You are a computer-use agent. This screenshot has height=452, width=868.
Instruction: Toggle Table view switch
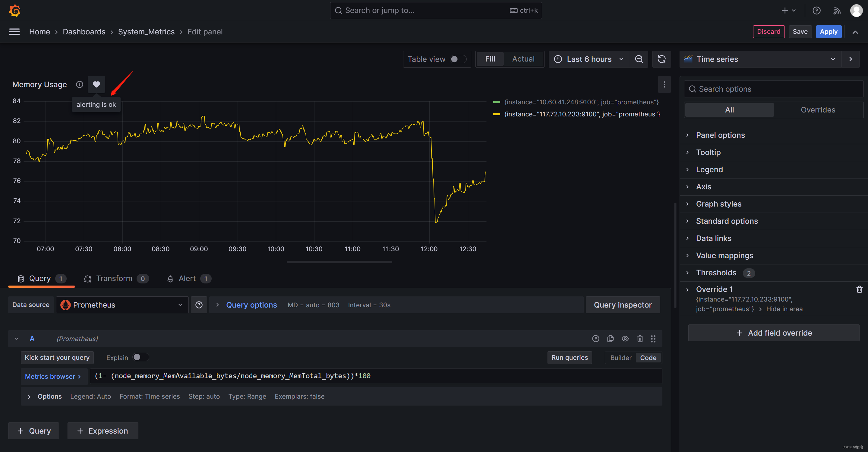(456, 58)
